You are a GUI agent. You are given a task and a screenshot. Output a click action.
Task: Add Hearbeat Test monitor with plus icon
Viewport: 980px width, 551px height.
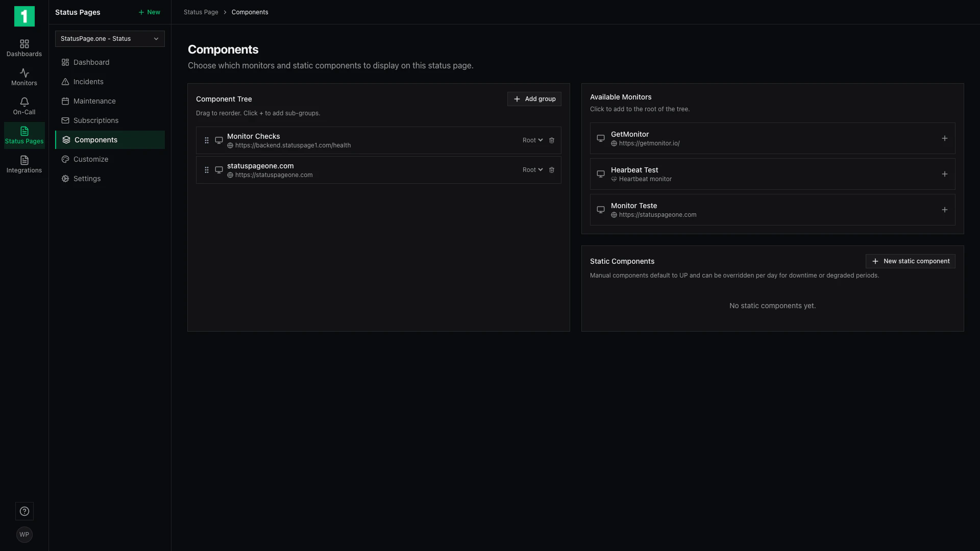pos(944,174)
